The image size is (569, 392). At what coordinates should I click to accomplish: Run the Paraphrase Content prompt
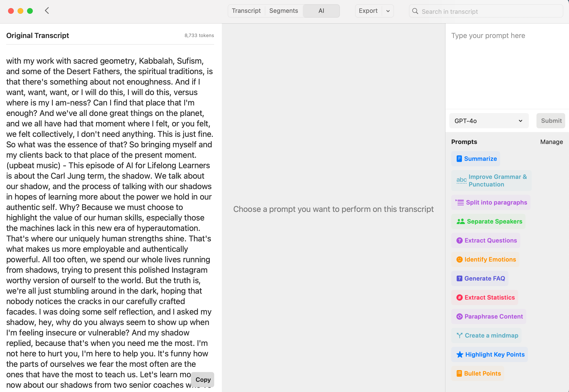[489, 316]
